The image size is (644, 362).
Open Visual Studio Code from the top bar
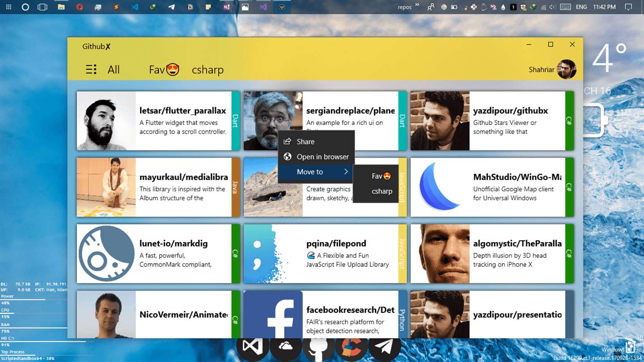(x=135, y=7)
